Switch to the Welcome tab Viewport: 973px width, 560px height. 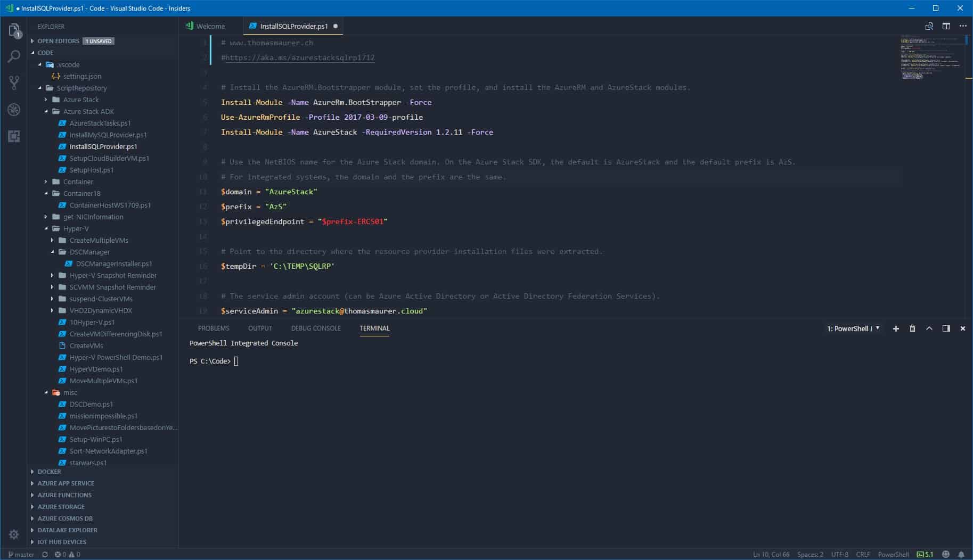[211, 26]
